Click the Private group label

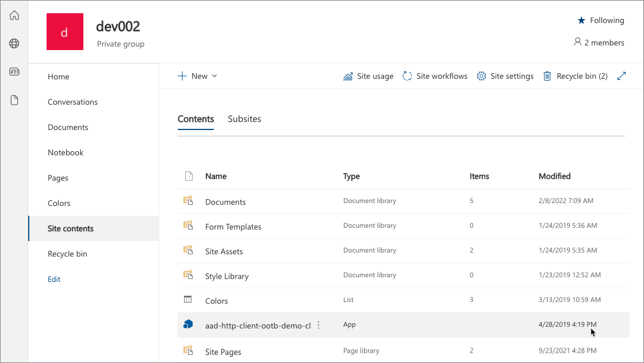coord(121,44)
